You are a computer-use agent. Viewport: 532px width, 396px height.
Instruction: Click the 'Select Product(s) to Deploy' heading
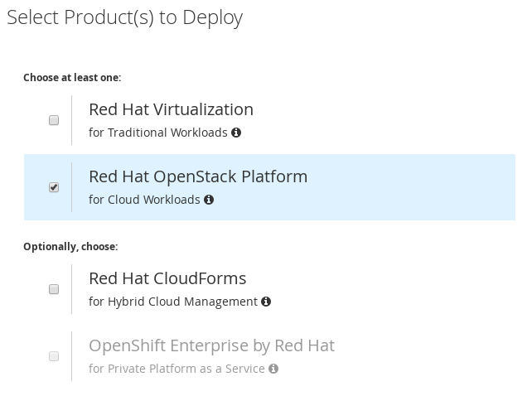pos(124,17)
